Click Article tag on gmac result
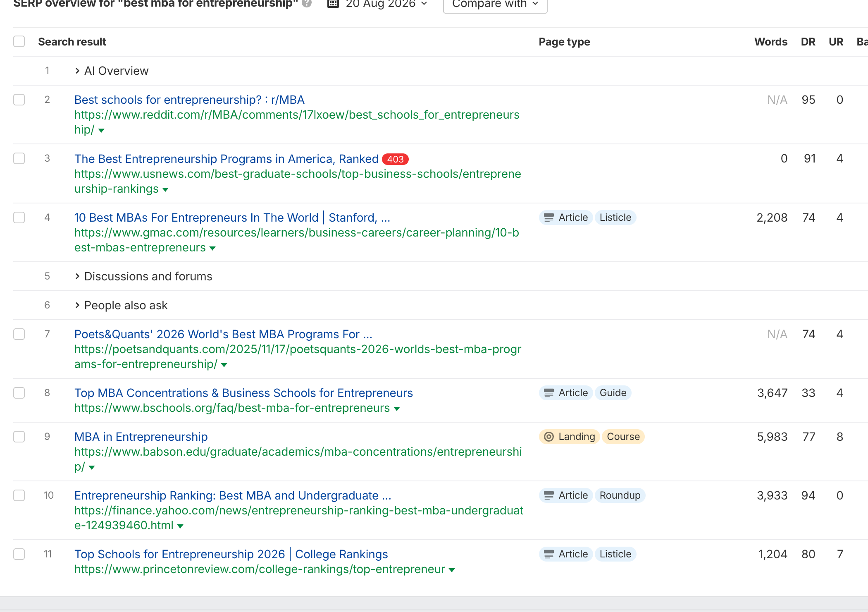The width and height of the screenshot is (868, 612). tap(566, 218)
